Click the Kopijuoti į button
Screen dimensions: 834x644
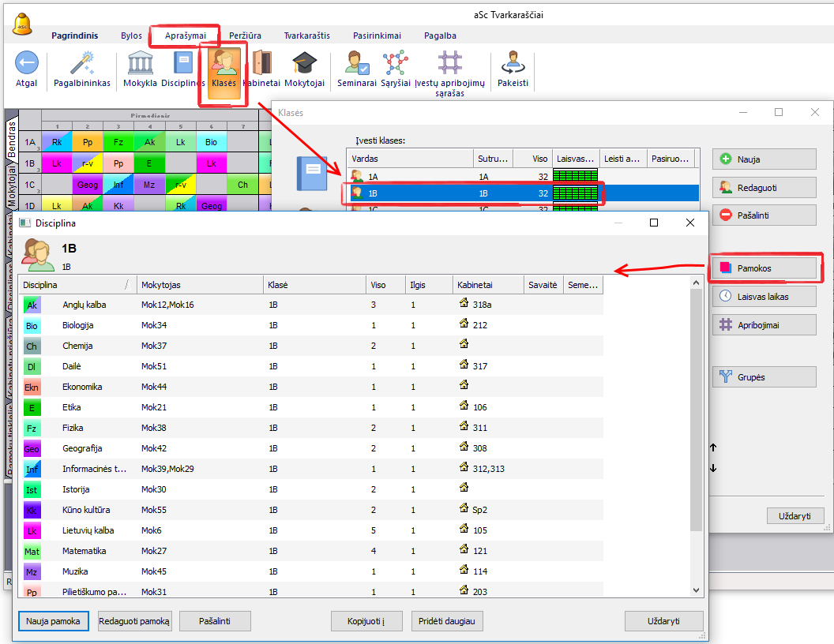[x=366, y=621]
